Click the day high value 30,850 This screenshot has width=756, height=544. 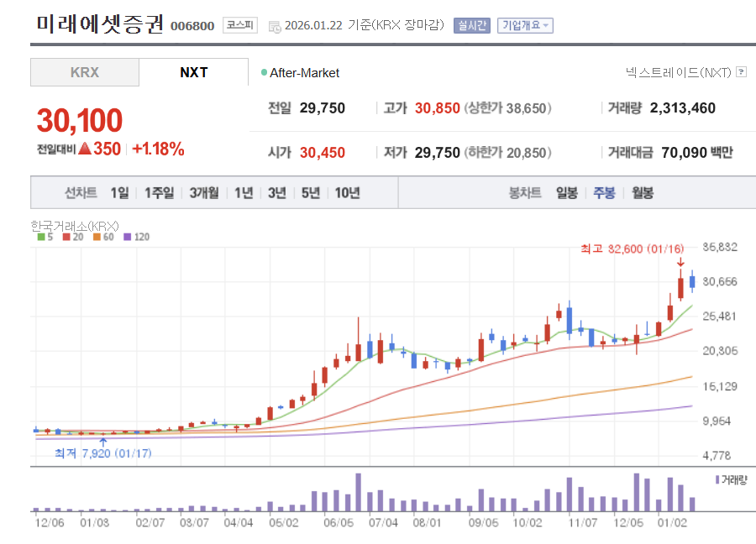point(438,108)
